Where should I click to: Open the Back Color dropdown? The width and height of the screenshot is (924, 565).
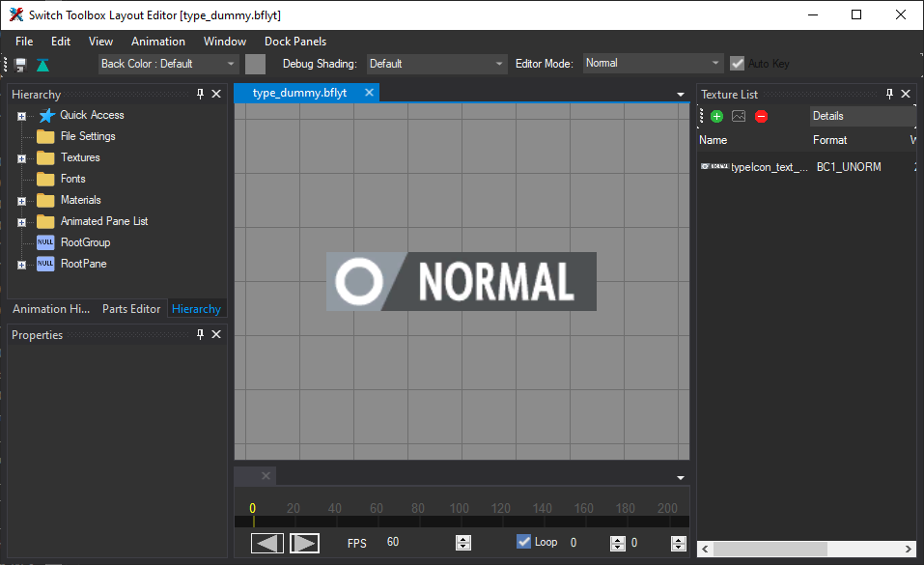point(168,64)
